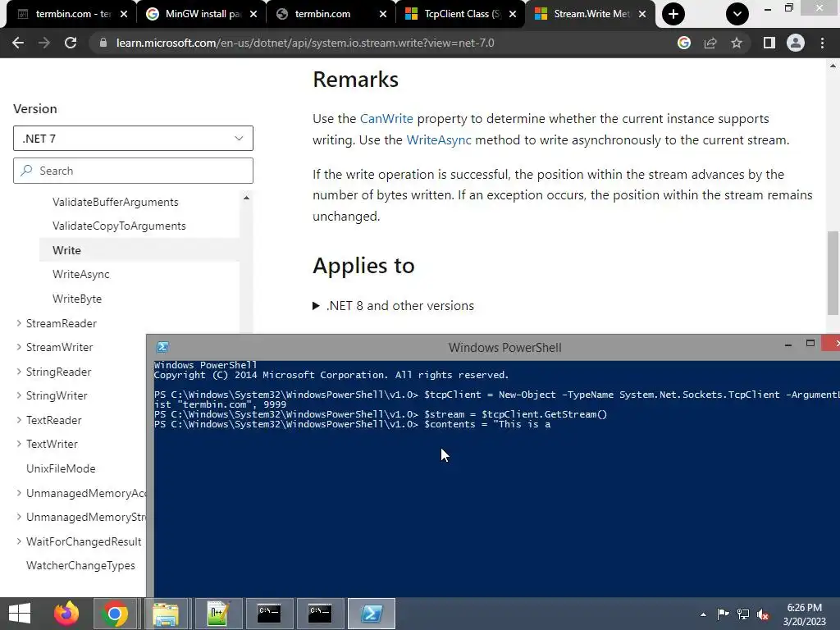This screenshot has width=840, height=630.
Task: Switch to second Command Prompt taskbar icon
Action: pyautogui.click(x=320, y=614)
